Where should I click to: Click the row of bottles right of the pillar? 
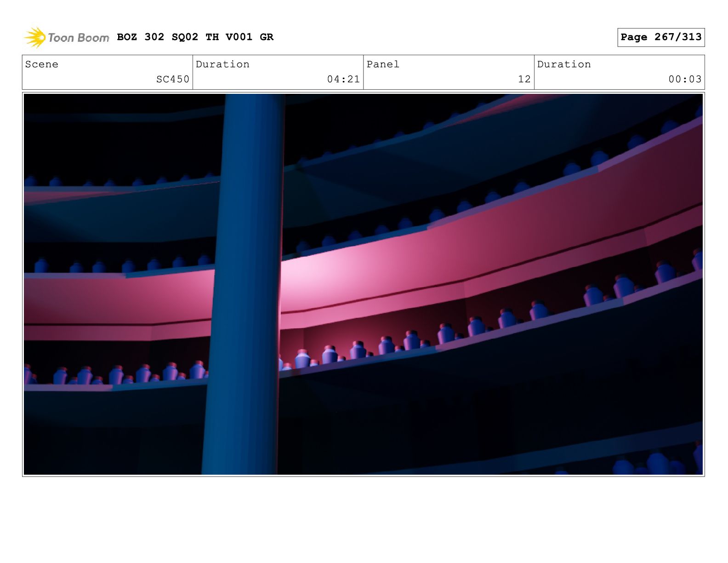414,340
